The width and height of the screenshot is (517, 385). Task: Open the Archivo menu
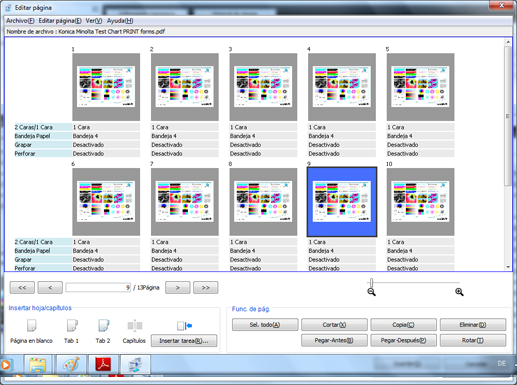(20, 21)
